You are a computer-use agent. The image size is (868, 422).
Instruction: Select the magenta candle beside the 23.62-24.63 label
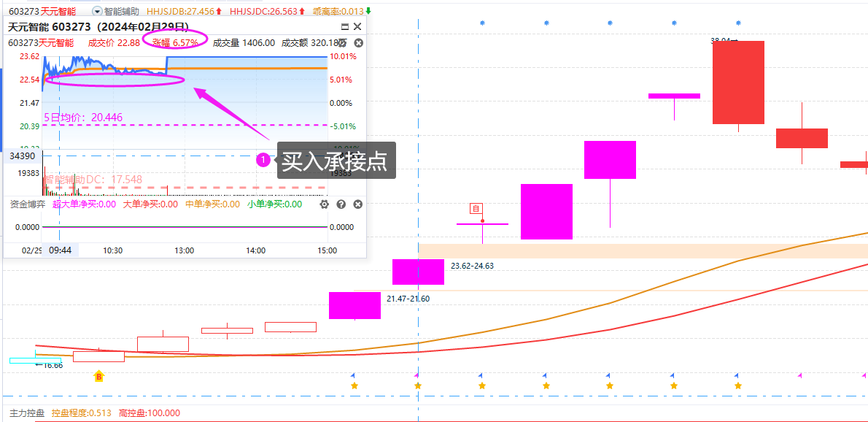tap(419, 272)
